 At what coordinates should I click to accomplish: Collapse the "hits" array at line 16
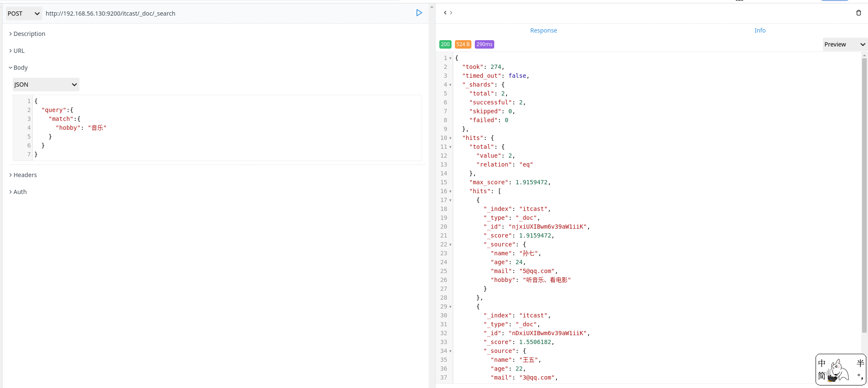click(450, 191)
